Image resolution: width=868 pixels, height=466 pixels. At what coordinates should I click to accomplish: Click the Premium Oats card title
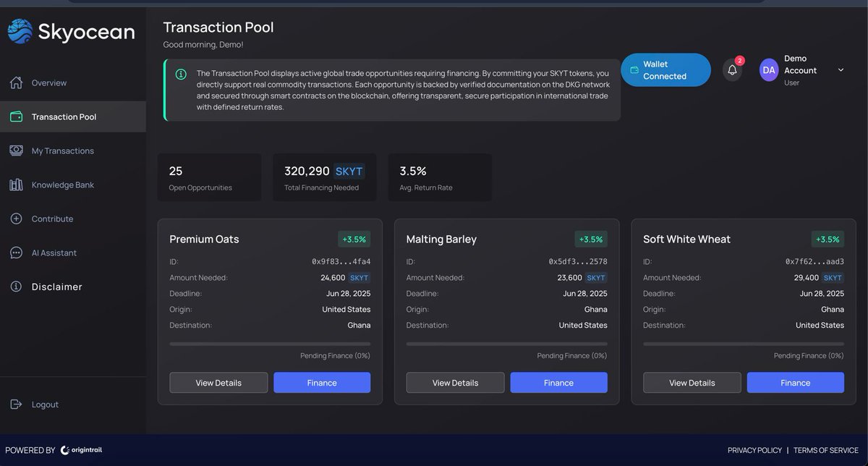[204, 239]
